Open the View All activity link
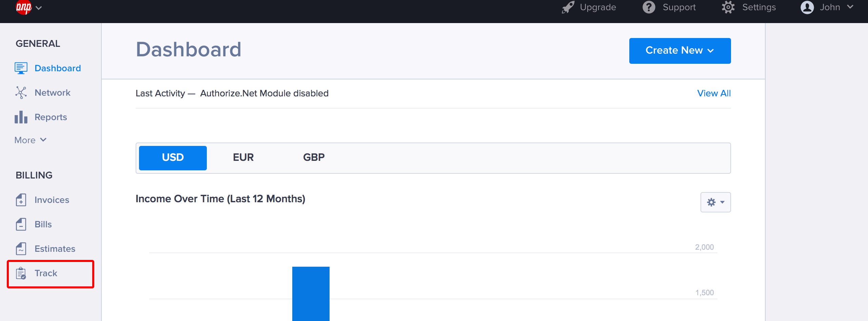The width and height of the screenshot is (868, 321). [714, 93]
